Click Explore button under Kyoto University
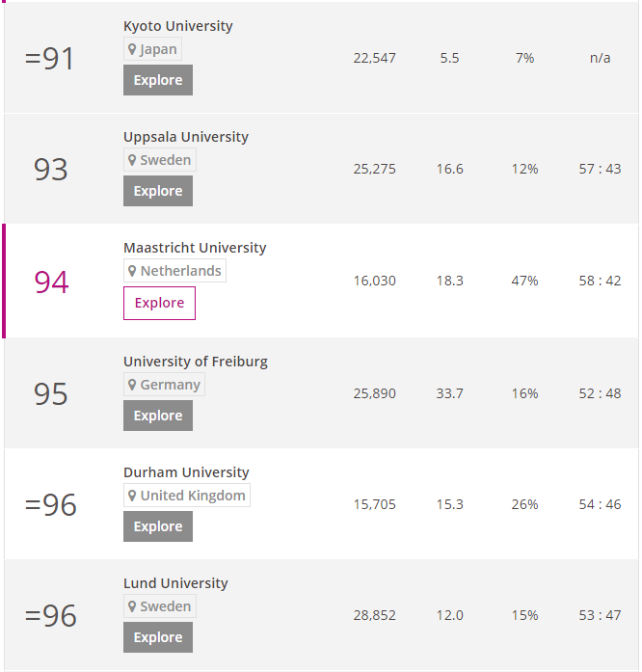The width and height of the screenshot is (642, 672). [158, 80]
